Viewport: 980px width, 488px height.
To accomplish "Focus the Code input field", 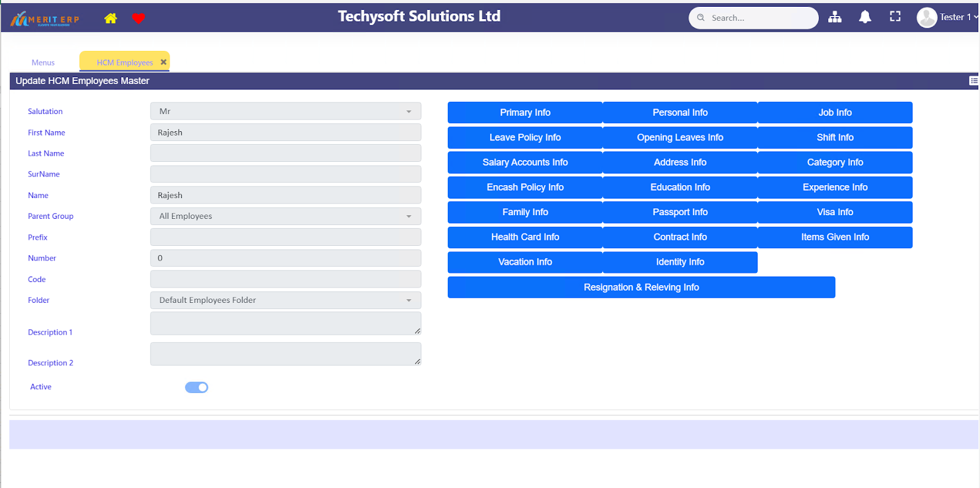I will pyautogui.click(x=285, y=279).
